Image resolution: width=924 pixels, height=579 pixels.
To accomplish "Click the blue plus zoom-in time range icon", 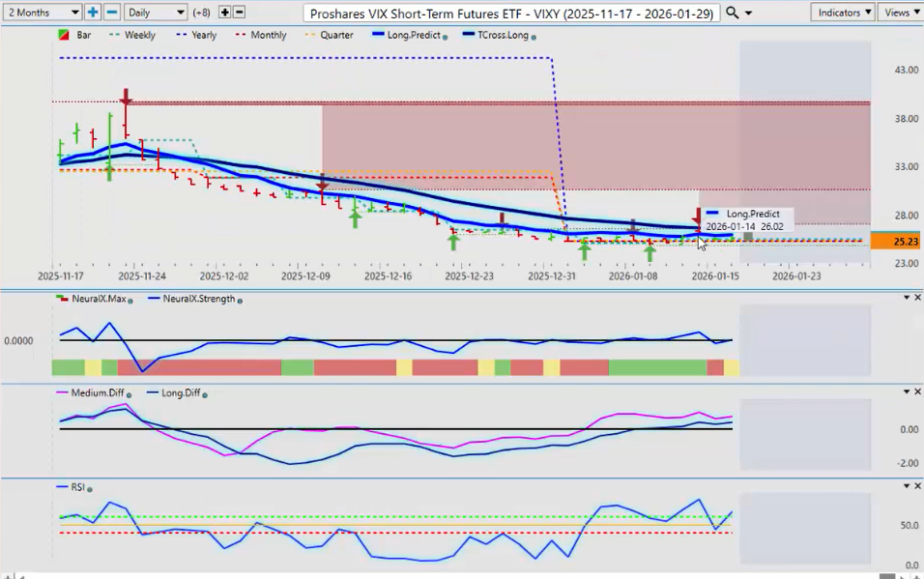I will (93, 13).
